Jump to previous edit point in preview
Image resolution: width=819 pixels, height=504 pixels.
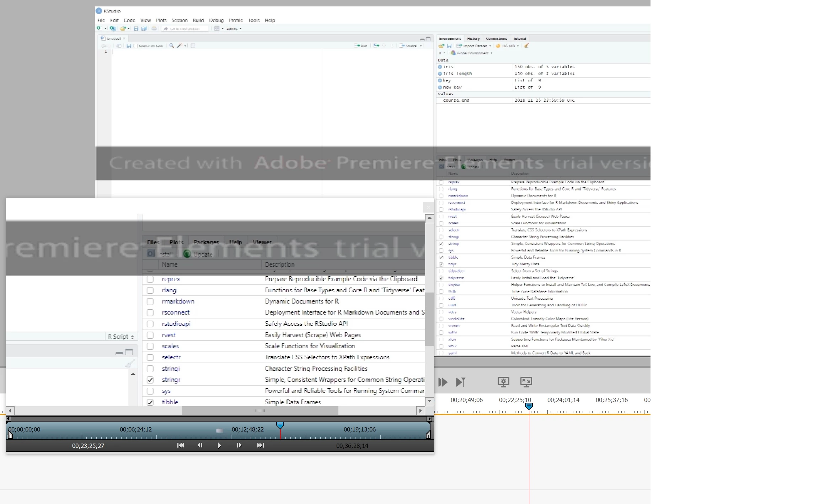click(181, 445)
